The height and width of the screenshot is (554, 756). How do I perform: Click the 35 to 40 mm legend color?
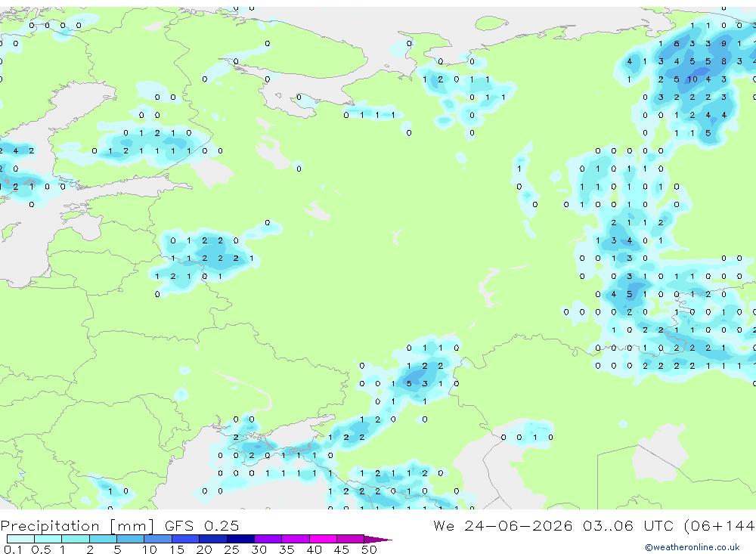pyautogui.click(x=295, y=539)
